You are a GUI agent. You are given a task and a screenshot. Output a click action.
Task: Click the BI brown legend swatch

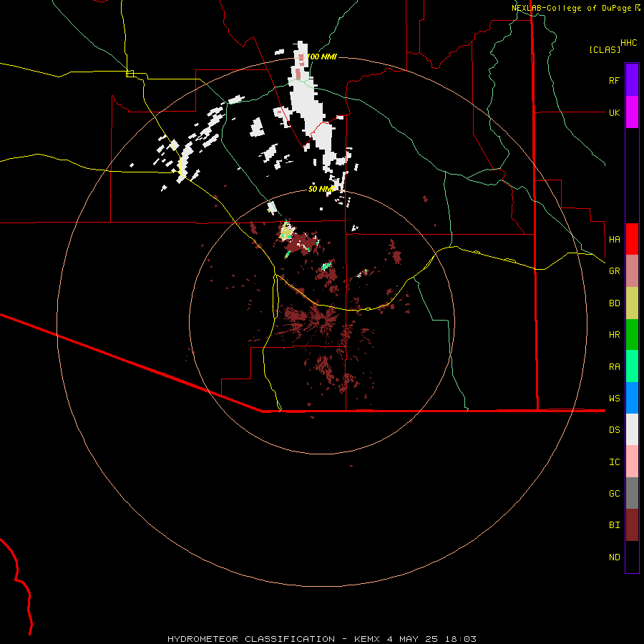coord(632,525)
